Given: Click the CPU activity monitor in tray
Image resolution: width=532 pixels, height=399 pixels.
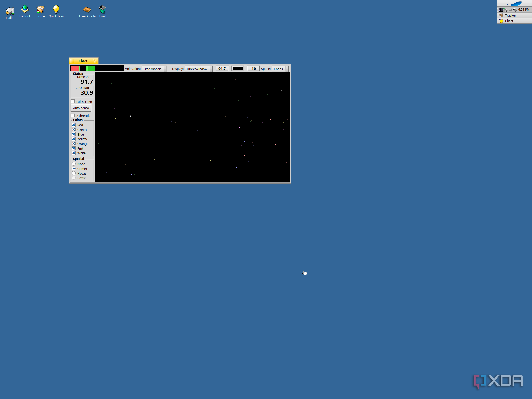Looking at the screenshot, I should pyautogui.click(x=501, y=10).
